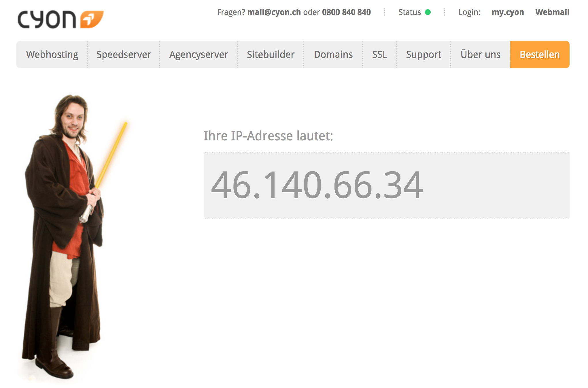Click the displayed IP address 46.140.66.34
Screen dimensions: 588x388
(x=317, y=185)
